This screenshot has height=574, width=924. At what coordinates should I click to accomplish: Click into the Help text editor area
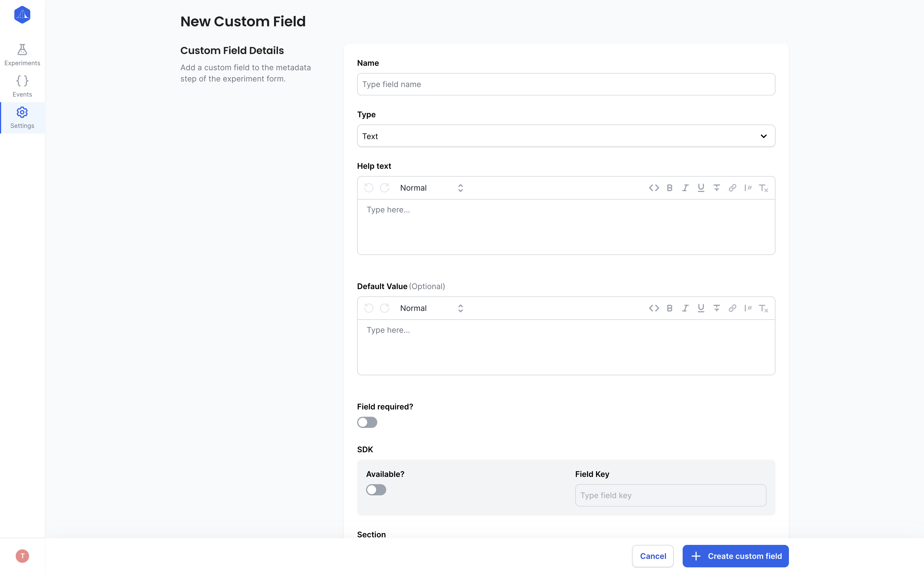566,227
